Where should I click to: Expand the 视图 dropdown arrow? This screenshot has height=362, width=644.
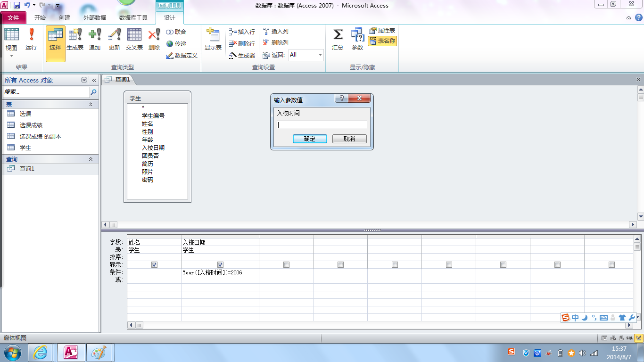tap(11, 56)
